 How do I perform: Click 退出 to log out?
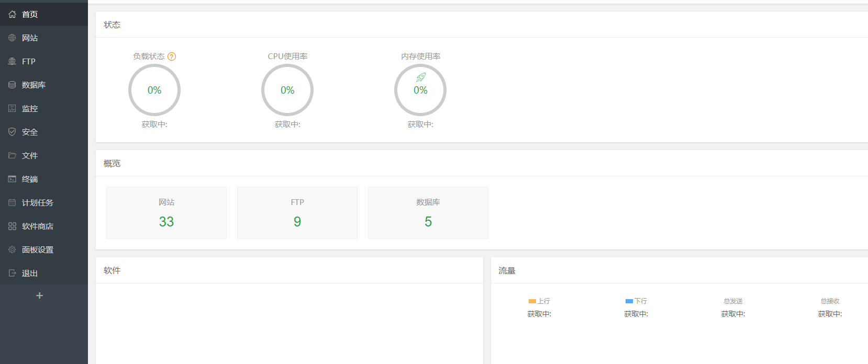(44, 273)
